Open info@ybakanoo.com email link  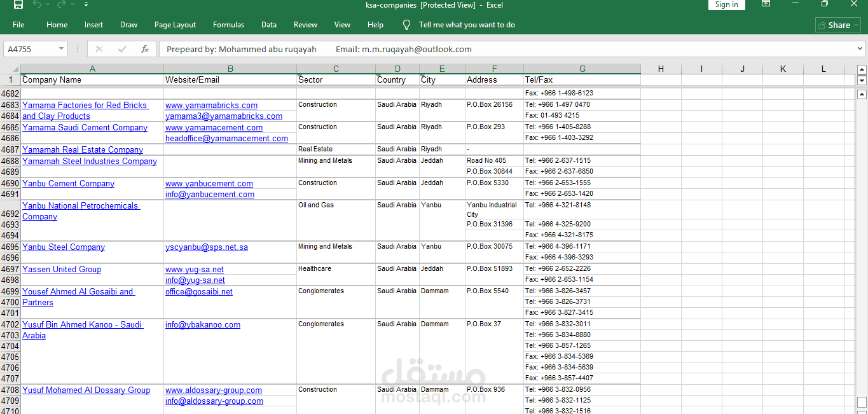203,324
